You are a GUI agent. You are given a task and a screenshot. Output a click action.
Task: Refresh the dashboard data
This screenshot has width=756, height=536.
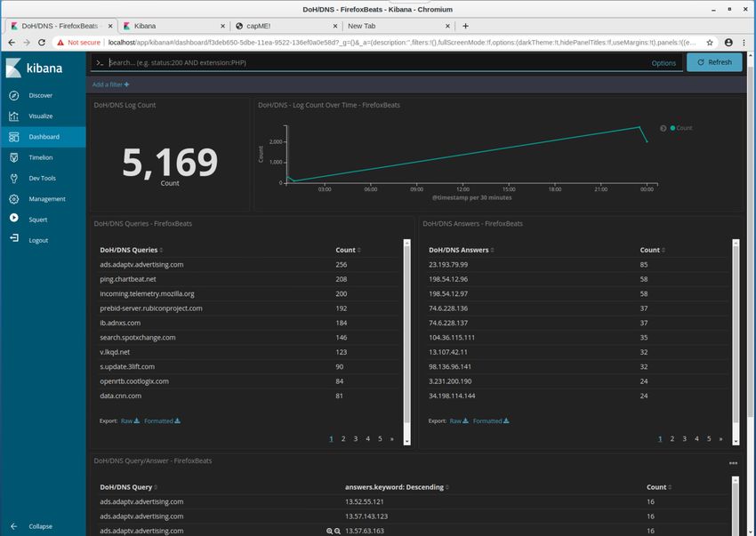pos(714,62)
